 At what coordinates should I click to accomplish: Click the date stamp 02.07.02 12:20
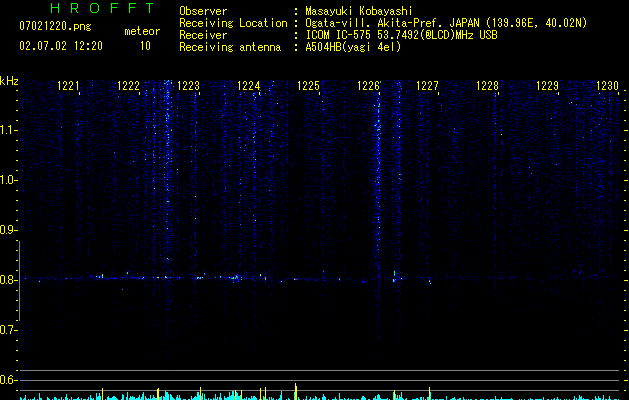pyautogui.click(x=61, y=46)
